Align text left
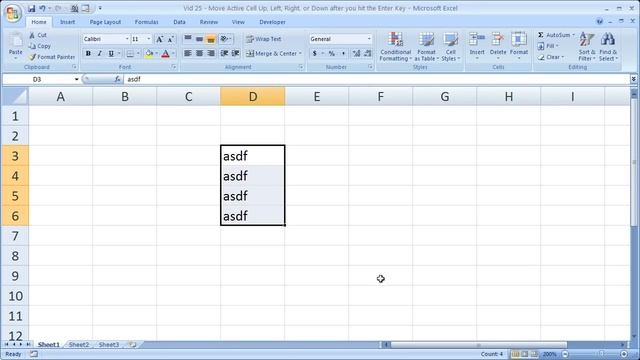640x360 pixels. coord(187,53)
